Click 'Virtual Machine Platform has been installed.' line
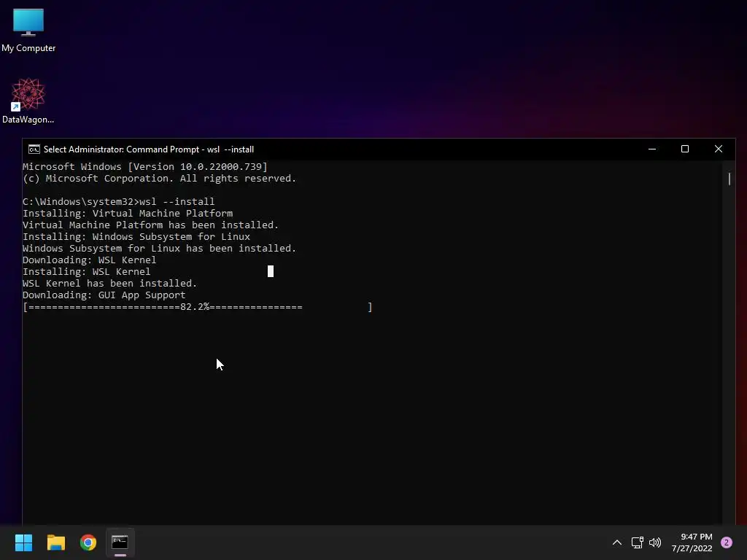747x560 pixels. click(150, 225)
